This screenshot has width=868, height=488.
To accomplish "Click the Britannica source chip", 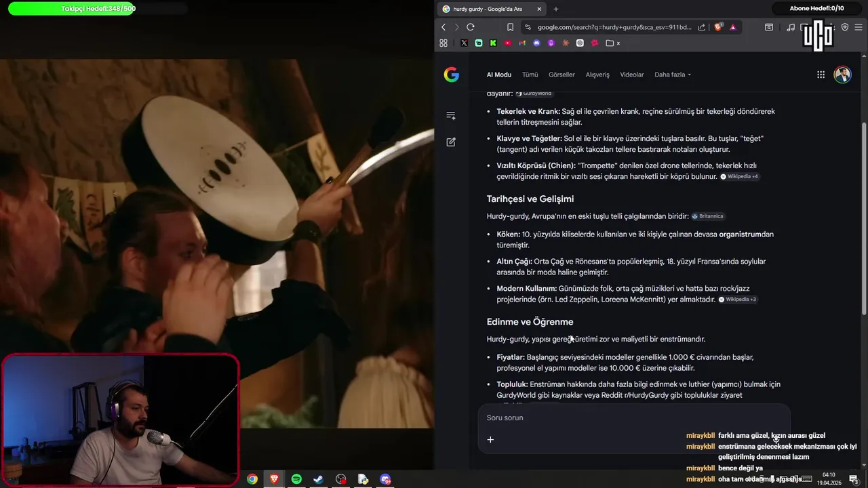I will pos(707,216).
